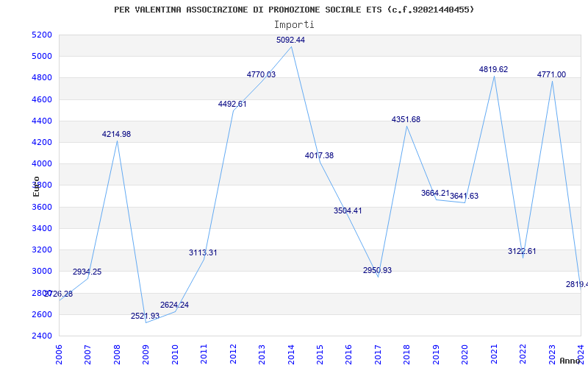Select the 3641.63 data label
Image resolution: width=588 pixels, height=368 pixels.
pos(465,196)
